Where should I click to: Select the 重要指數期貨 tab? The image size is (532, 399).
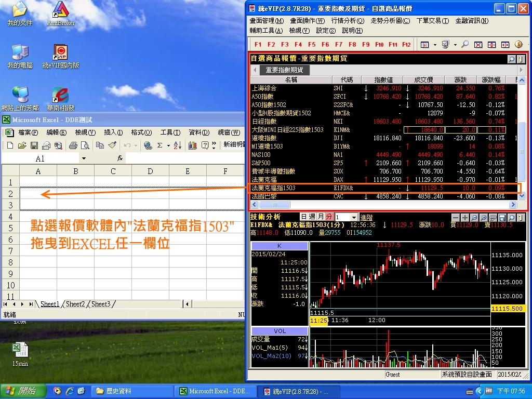[x=284, y=70]
